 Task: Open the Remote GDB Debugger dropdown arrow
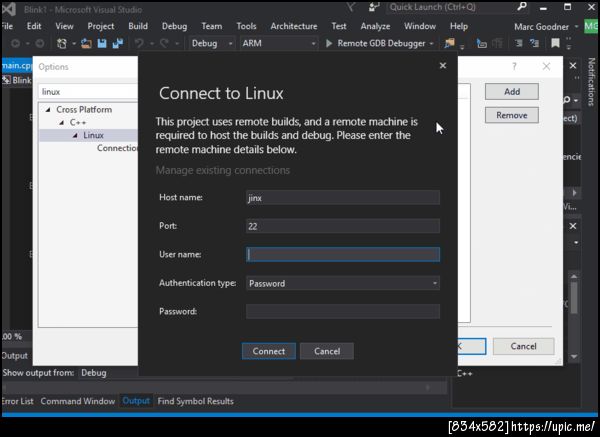click(x=432, y=44)
